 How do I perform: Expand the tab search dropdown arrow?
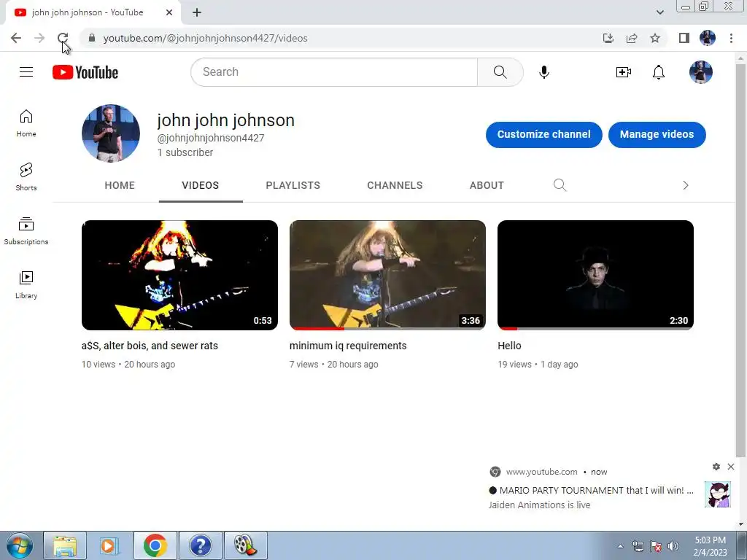pos(659,12)
